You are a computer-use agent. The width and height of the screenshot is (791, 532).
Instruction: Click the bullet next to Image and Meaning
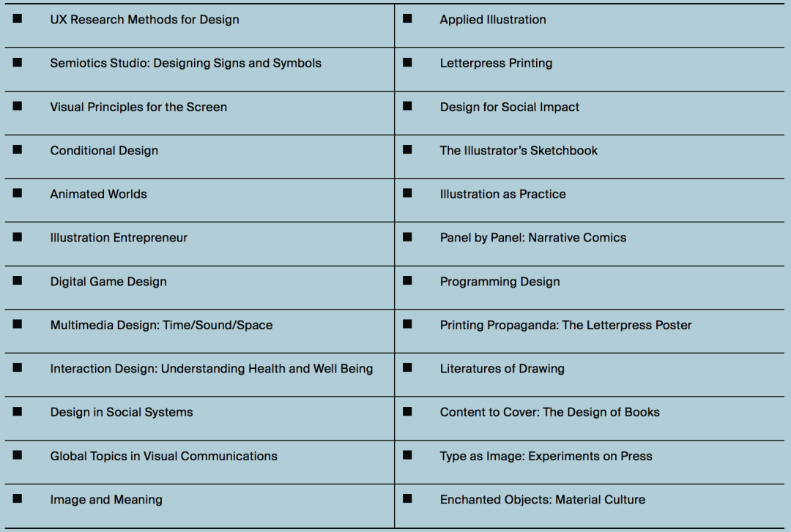[18, 498]
